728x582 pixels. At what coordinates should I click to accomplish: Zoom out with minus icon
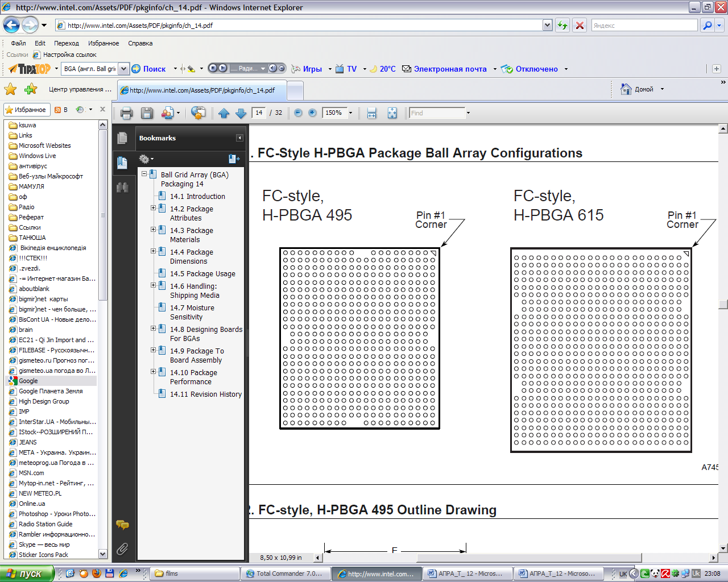tap(298, 113)
